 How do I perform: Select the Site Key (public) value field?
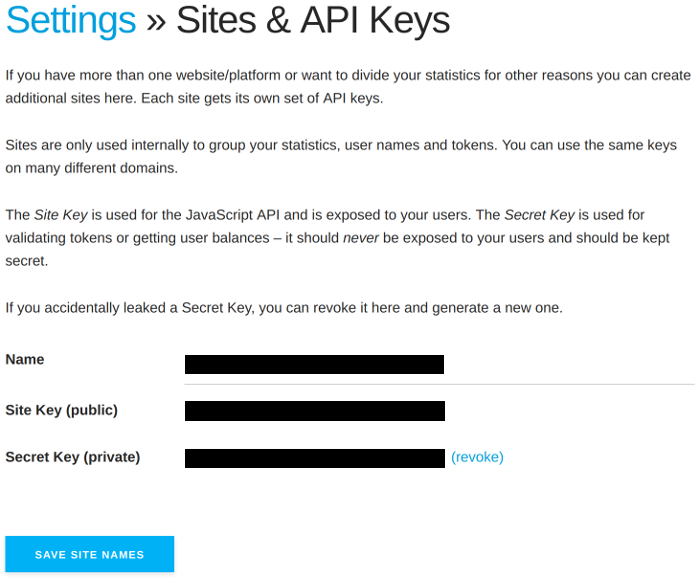(314, 410)
